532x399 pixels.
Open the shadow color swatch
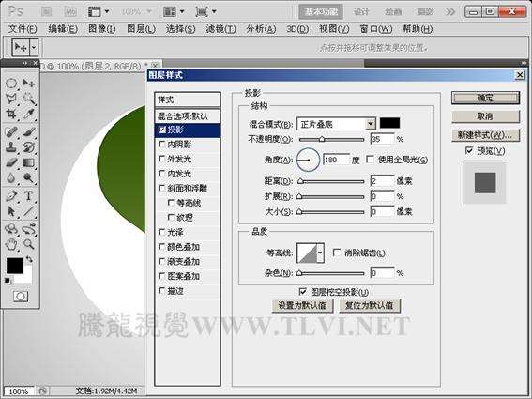389,123
